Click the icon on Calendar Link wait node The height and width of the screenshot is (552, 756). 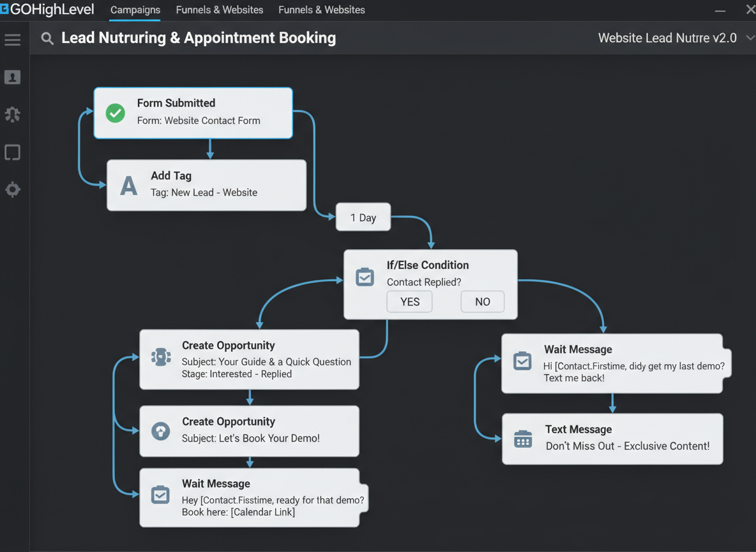pyautogui.click(x=160, y=494)
